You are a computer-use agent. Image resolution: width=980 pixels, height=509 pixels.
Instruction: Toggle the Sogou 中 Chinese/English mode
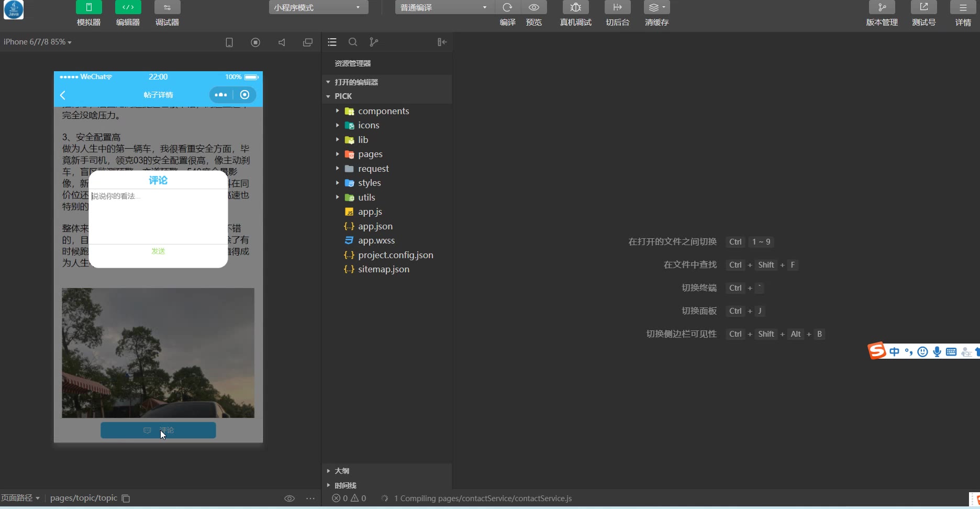click(x=894, y=352)
